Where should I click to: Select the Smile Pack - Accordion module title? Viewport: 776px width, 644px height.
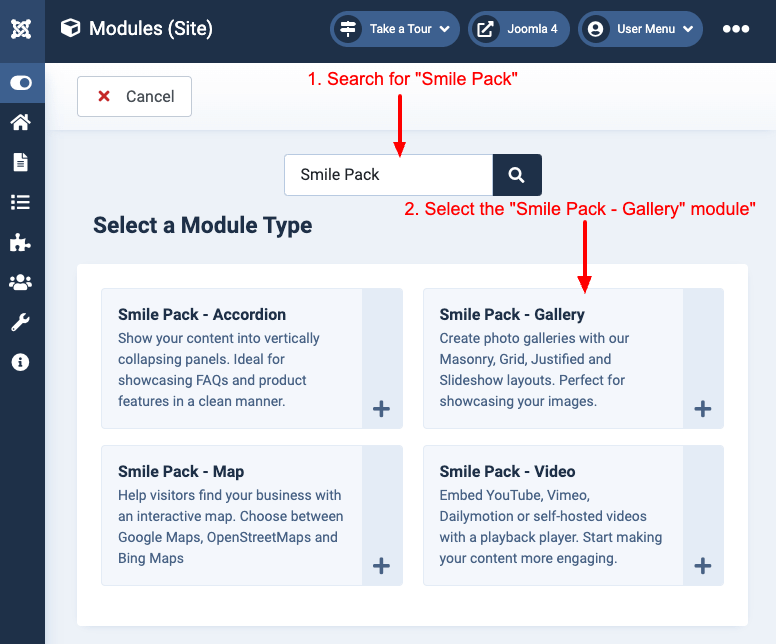(x=202, y=314)
